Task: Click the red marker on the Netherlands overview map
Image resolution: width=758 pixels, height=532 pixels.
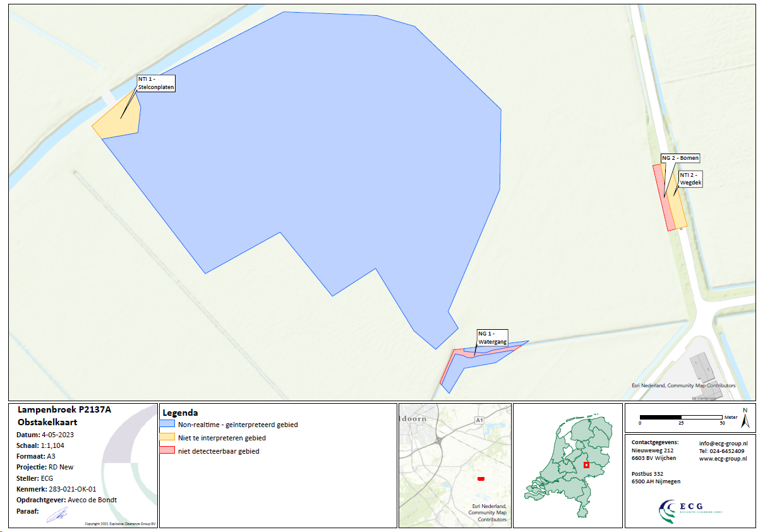Action: click(586, 465)
